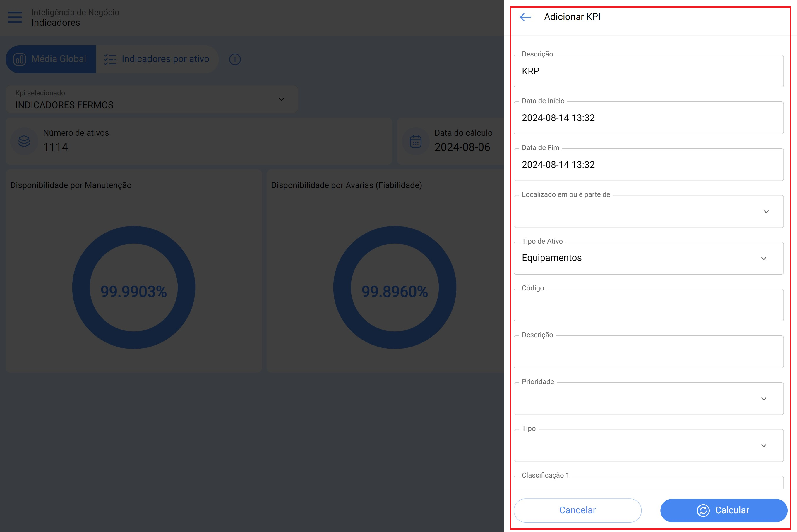Click the 1114 asset count value

[55, 147]
